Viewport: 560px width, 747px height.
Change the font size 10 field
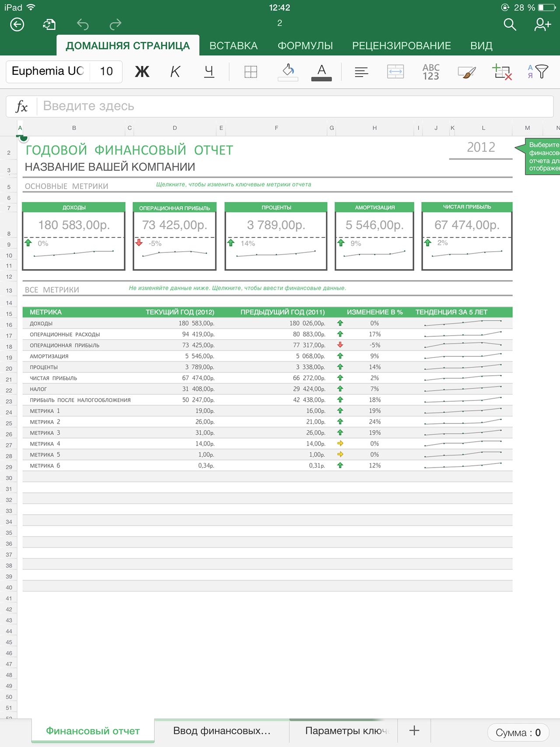coord(106,71)
